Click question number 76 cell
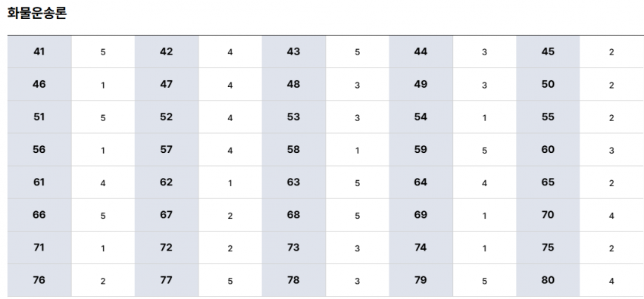Viewport: 644px width, 299px height. [x=39, y=280]
